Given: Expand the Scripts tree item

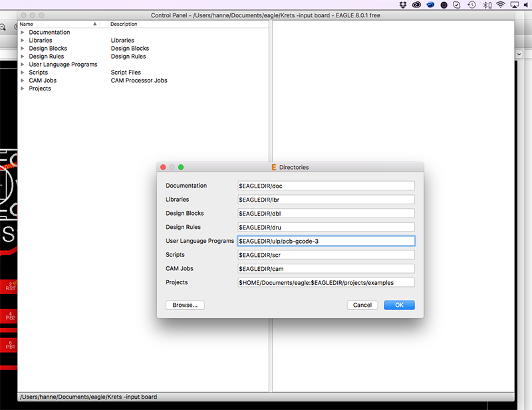Looking at the screenshot, I should pos(23,73).
